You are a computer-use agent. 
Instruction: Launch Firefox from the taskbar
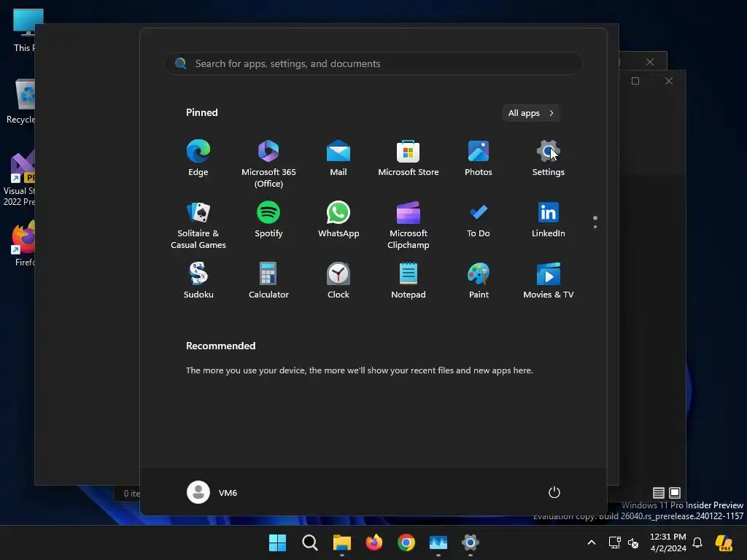tap(374, 542)
